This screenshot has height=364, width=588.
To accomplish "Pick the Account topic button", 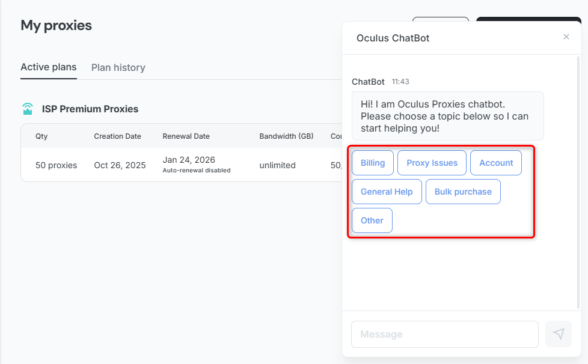I will (496, 163).
